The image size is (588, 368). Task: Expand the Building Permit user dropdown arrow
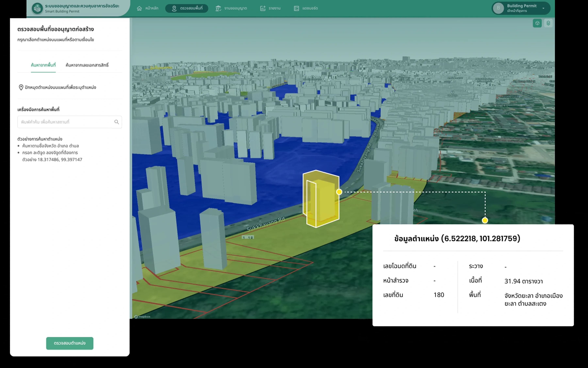click(543, 8)
